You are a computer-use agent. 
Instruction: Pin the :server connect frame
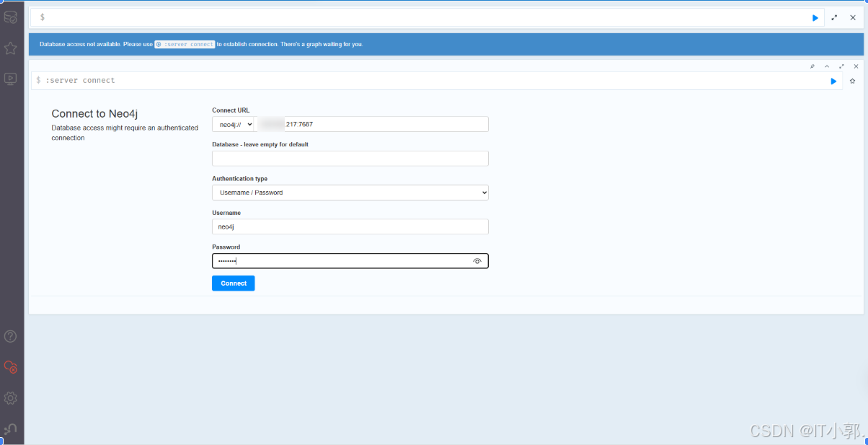coord(812,66)
